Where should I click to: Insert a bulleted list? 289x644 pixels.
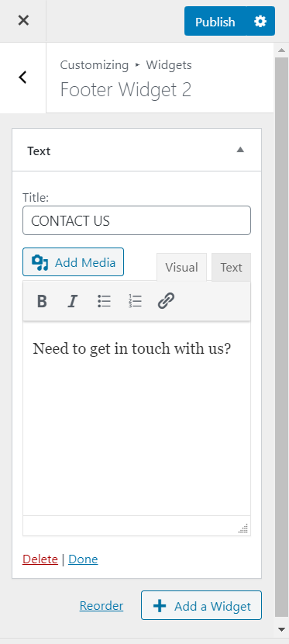pos(104,301)
